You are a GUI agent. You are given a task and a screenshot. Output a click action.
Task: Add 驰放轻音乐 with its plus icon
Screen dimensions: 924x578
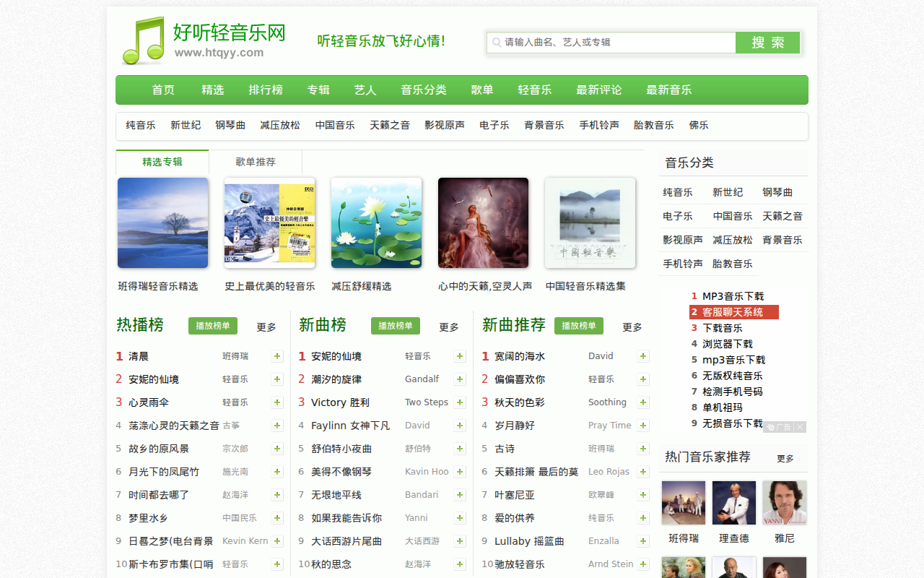point(643,564)
